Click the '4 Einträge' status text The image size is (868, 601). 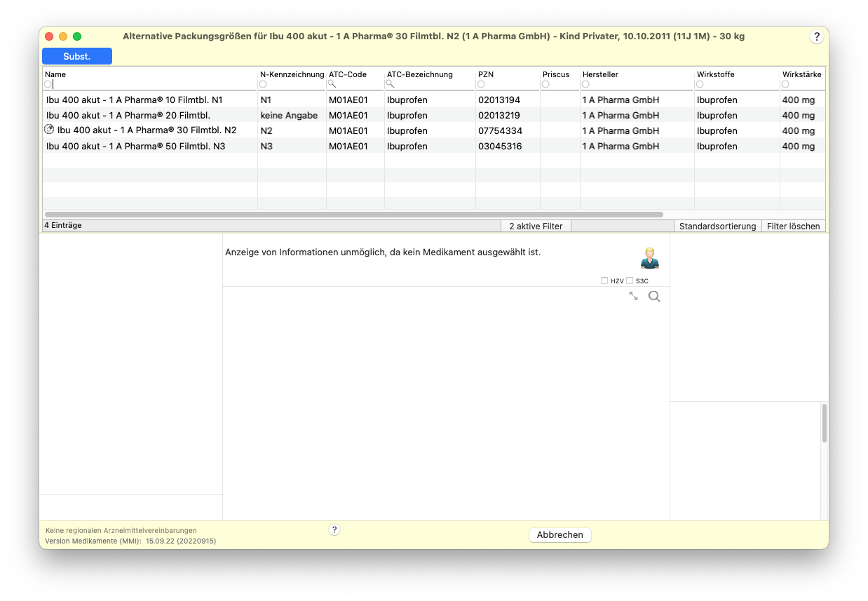point(63,226)
